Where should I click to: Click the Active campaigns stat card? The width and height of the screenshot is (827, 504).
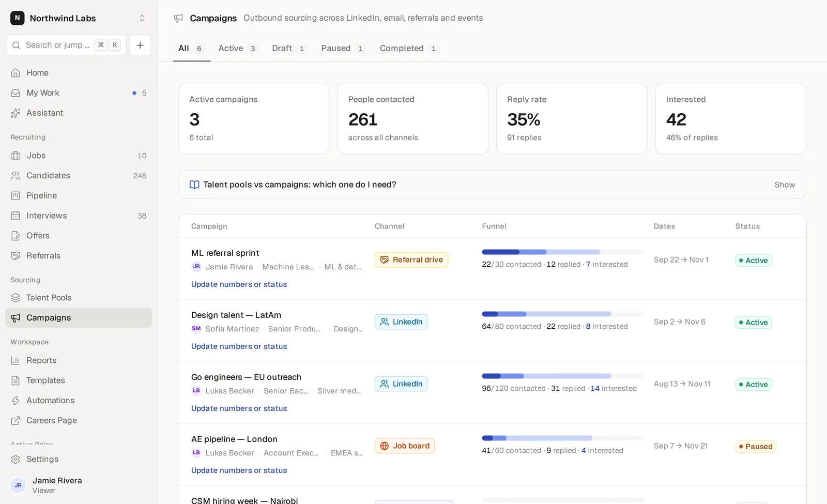coord(254,118)
